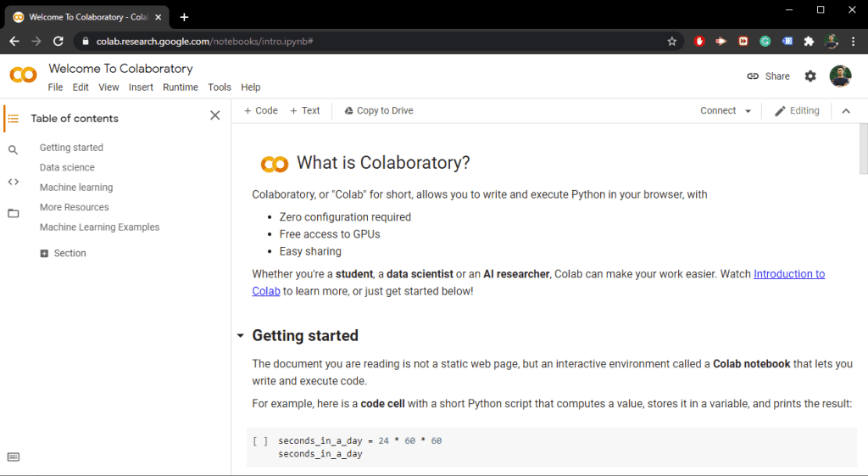868x476 pixels.
Task: Open the Find and replace search icon
Action: pyautogui.click(x=14, y=149)
